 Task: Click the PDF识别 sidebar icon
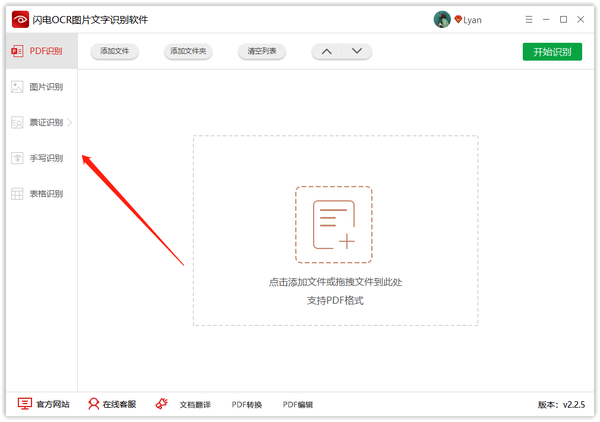tap(17, 51)
